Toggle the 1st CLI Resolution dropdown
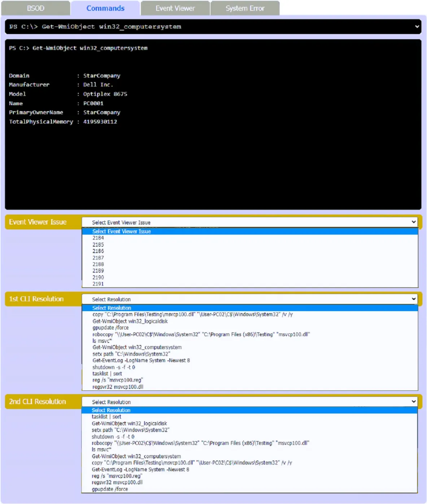This screenshot has width=427, height=504. tap(250, 299)
